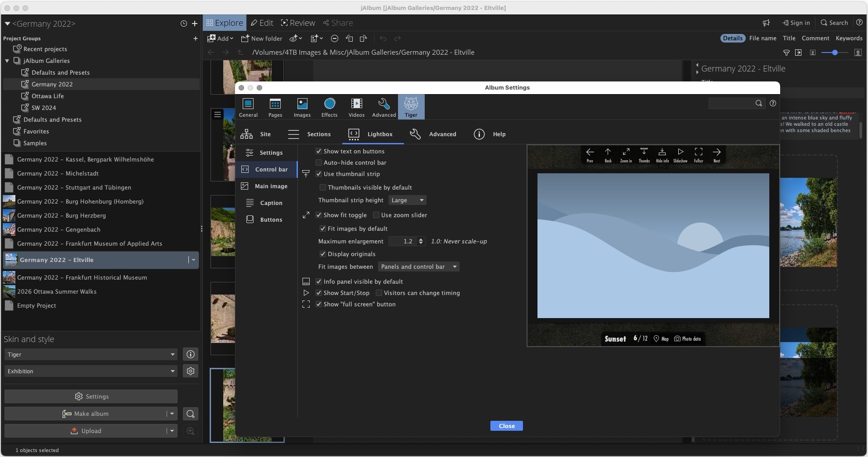Open the Images settings category

pos(302,107)
